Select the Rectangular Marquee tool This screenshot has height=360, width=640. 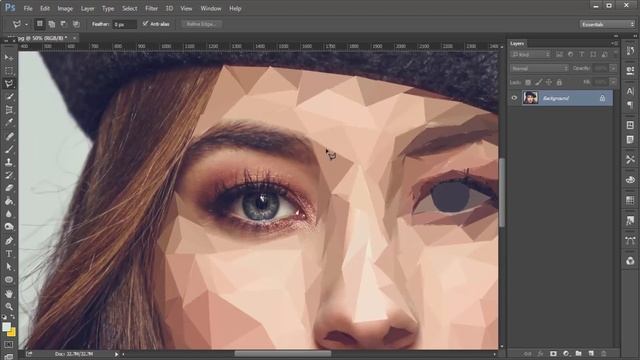point(9,71)
